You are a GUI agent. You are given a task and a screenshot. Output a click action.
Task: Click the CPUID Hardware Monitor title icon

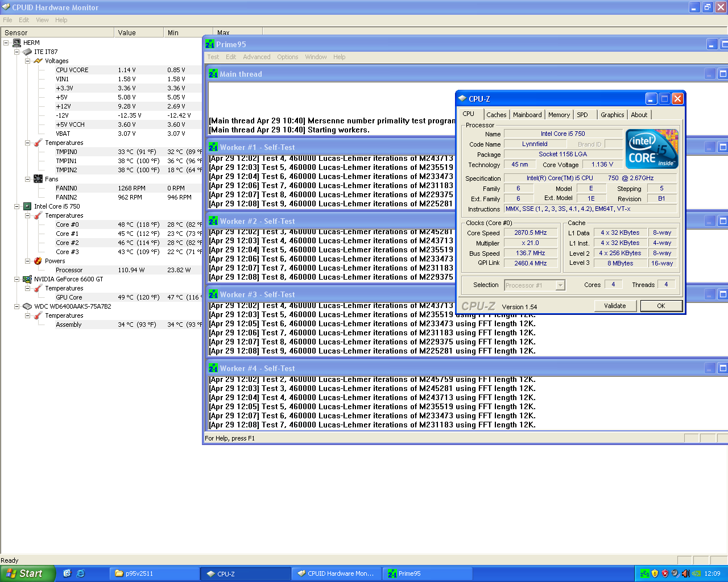pyautogui.click(x=6, y=7)
